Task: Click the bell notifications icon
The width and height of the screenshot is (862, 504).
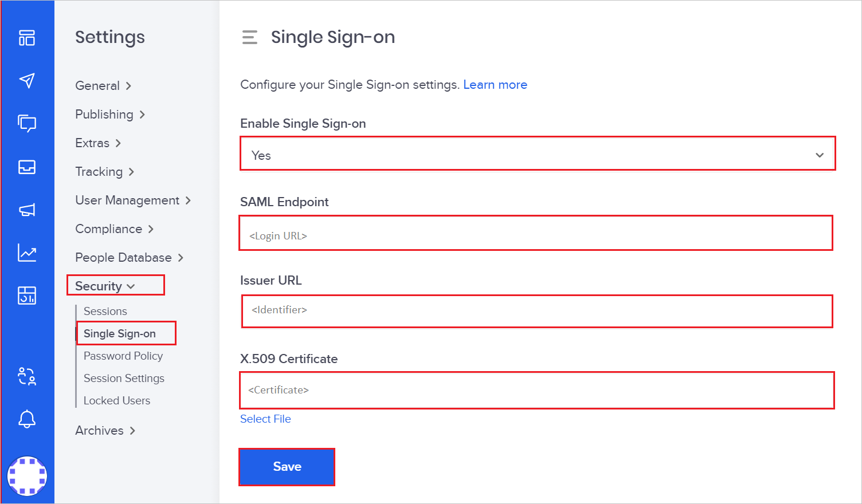Action: [27, 419]
